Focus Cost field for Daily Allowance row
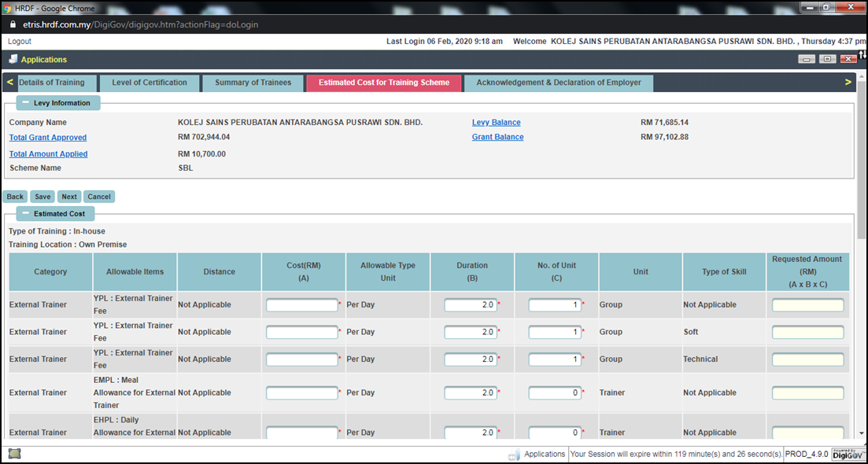868x464 pixels. tap(301, 433)
